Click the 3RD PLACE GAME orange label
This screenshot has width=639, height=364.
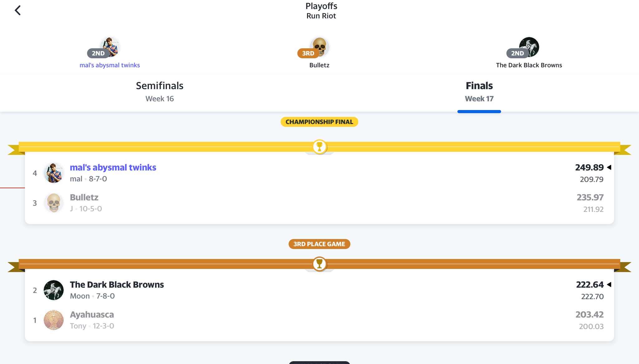319,244
